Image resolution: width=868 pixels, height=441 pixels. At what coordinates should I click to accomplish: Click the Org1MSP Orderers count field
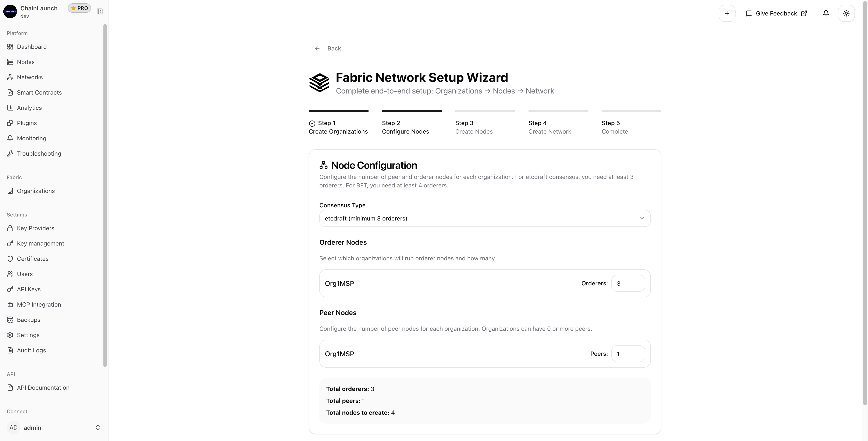click(x=628, y=283)
